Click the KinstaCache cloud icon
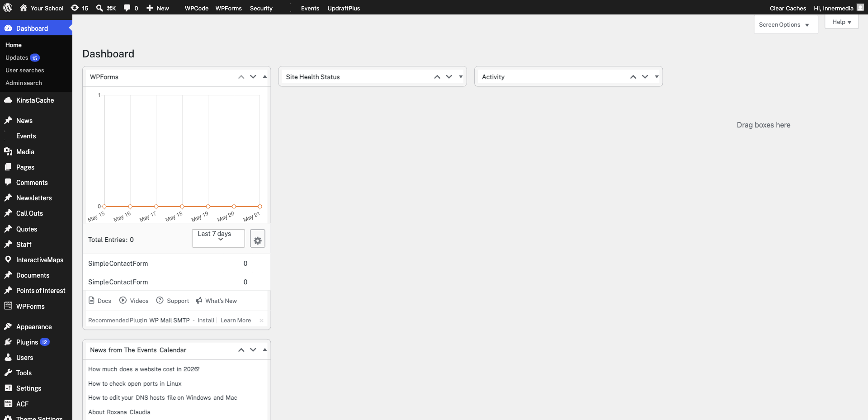Viewport: 868px width, 420px height. point(8,100)
